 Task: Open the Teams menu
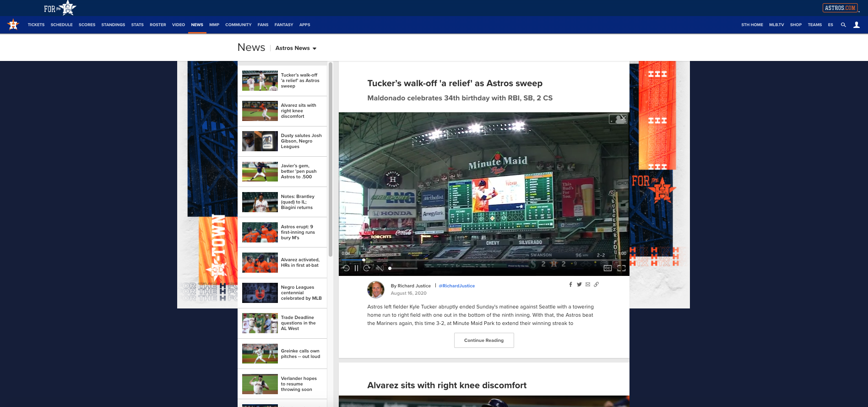click(815, 25)
